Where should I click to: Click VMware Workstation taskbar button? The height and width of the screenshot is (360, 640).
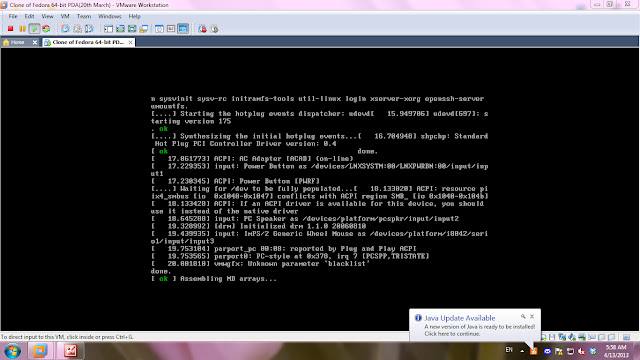40,351
